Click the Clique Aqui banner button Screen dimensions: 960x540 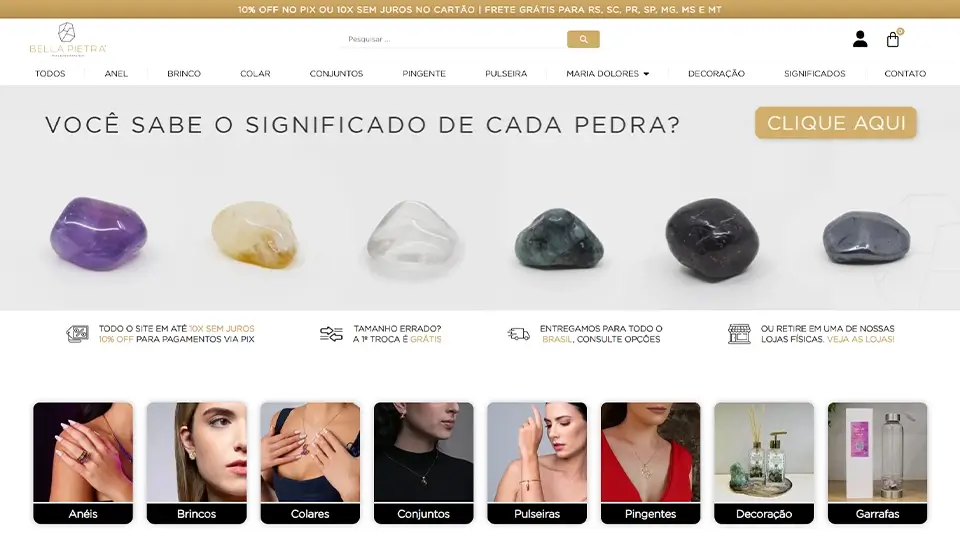pyautogui.click(x=836, y=122)
